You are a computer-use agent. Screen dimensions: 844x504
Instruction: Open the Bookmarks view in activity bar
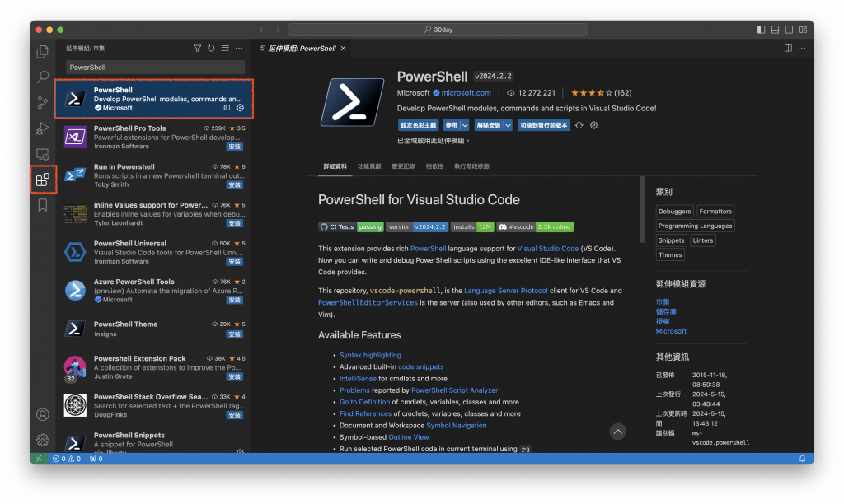[43, 205]
